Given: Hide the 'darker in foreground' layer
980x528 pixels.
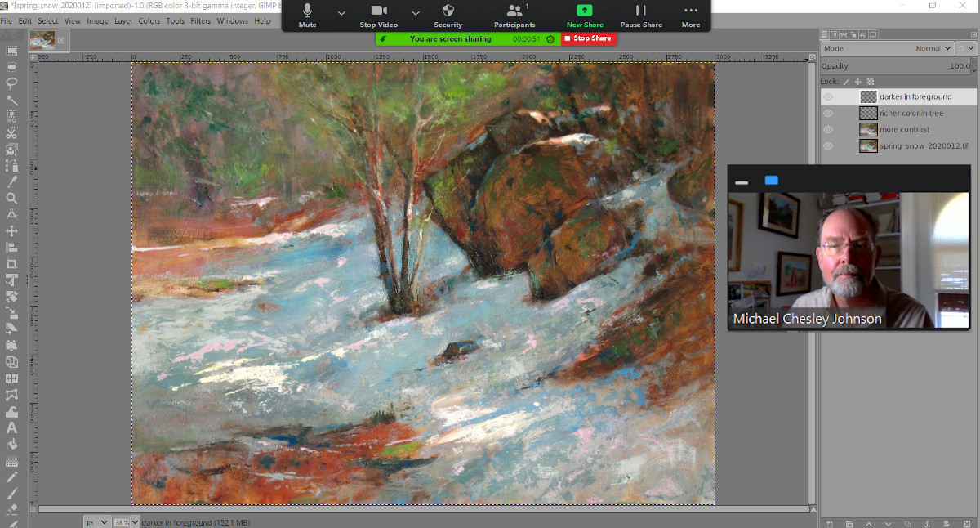Looking at the screenshot, I should point(827,96).
